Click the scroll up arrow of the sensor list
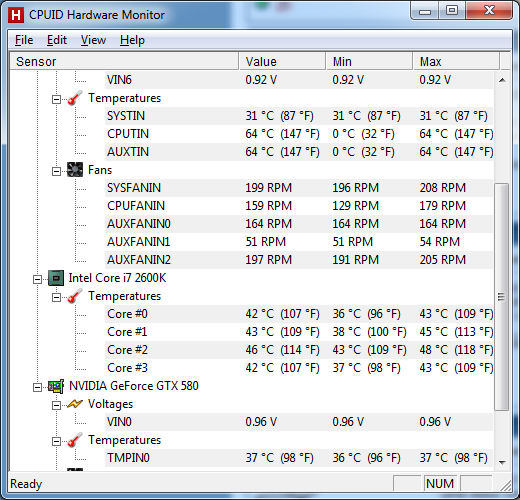The height and width of the screenshot is (500, 520). [502, 80]
